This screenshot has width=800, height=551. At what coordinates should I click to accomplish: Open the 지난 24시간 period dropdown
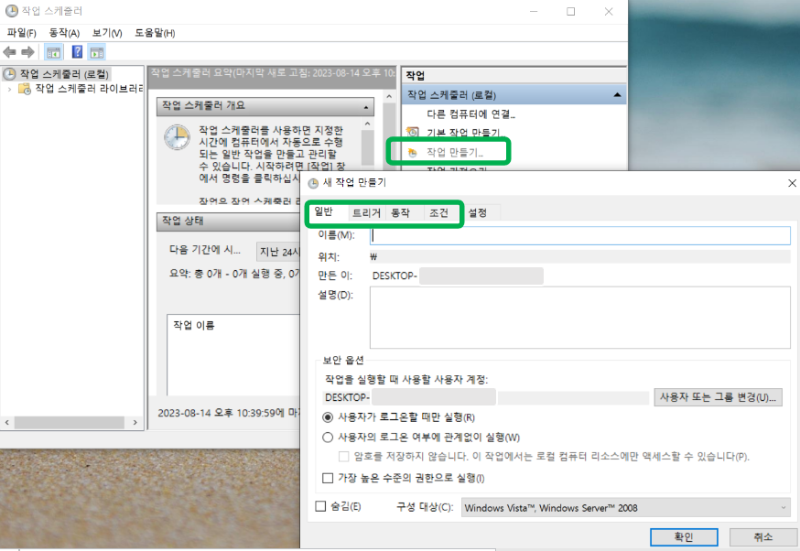click(279, 252)
